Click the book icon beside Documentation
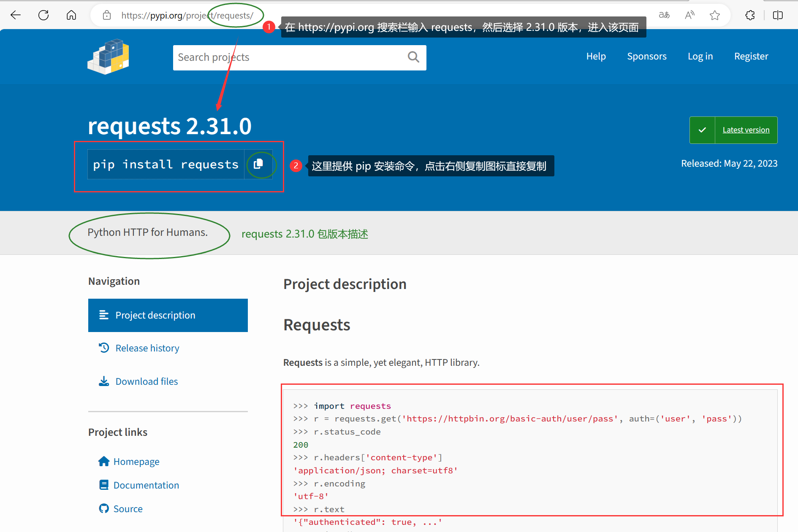The image size is (798, 532). [104, 485]
